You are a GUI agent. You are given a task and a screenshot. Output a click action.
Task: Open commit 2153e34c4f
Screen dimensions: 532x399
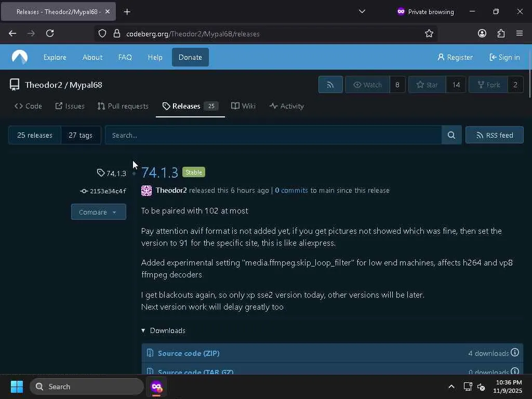pyautogui.click(x=103, y=191)
